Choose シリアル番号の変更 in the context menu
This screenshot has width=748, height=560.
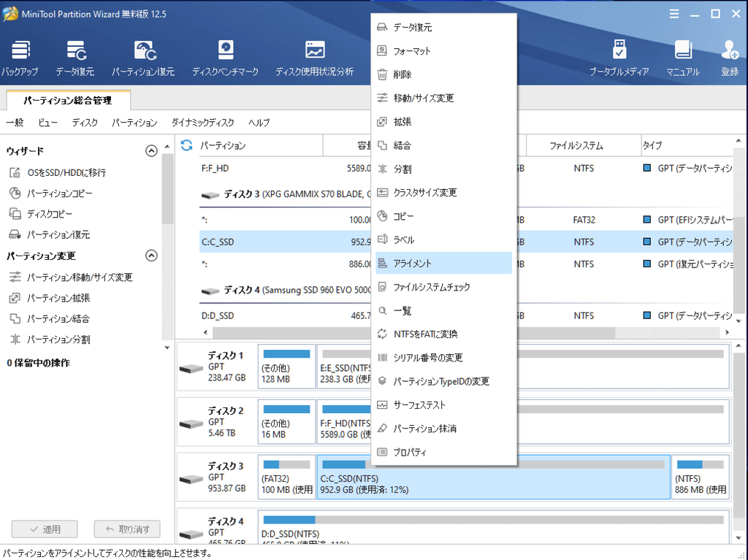(443, 357)
